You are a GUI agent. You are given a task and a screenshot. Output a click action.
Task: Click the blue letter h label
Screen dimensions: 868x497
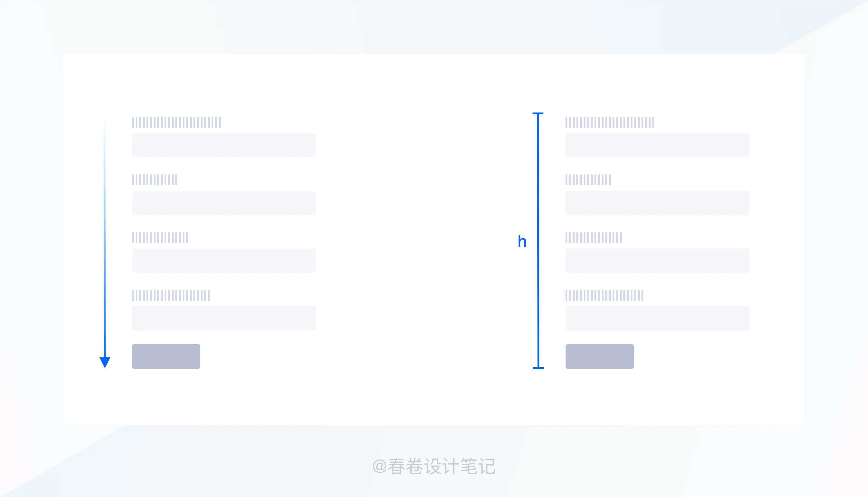[x=522, y=241]
